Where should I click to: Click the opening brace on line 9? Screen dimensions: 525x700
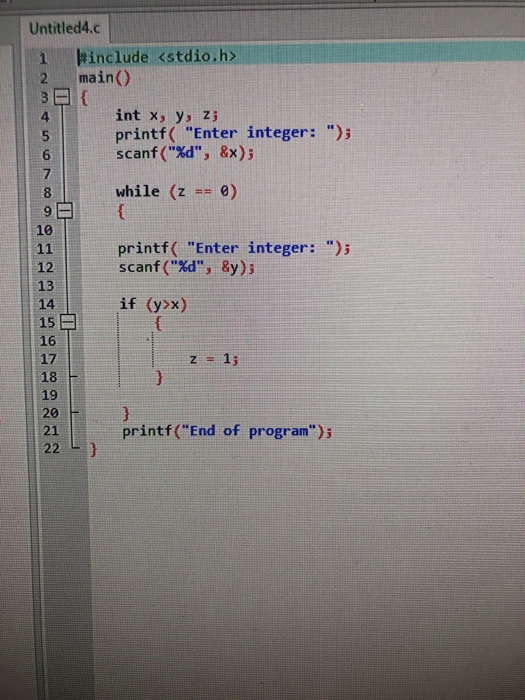[121, 211]
